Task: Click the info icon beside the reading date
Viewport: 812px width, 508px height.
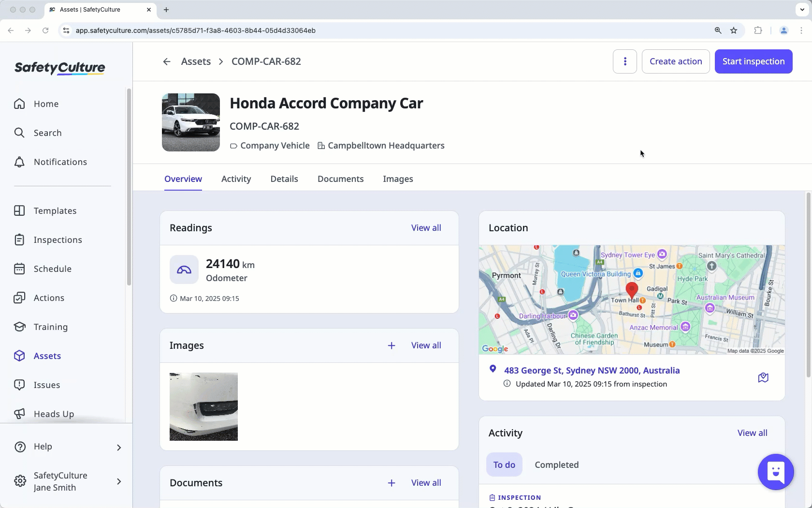Action: point(174,299)
